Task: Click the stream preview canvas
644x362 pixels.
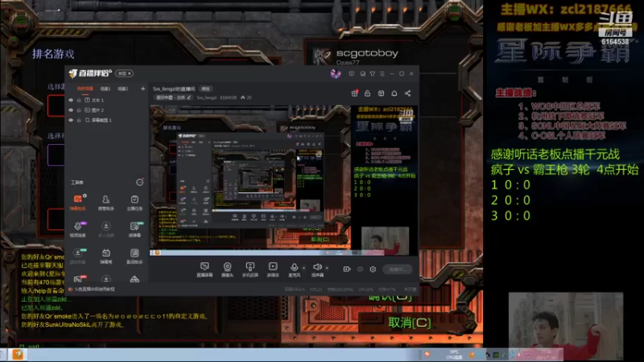Action: [284, 180]
